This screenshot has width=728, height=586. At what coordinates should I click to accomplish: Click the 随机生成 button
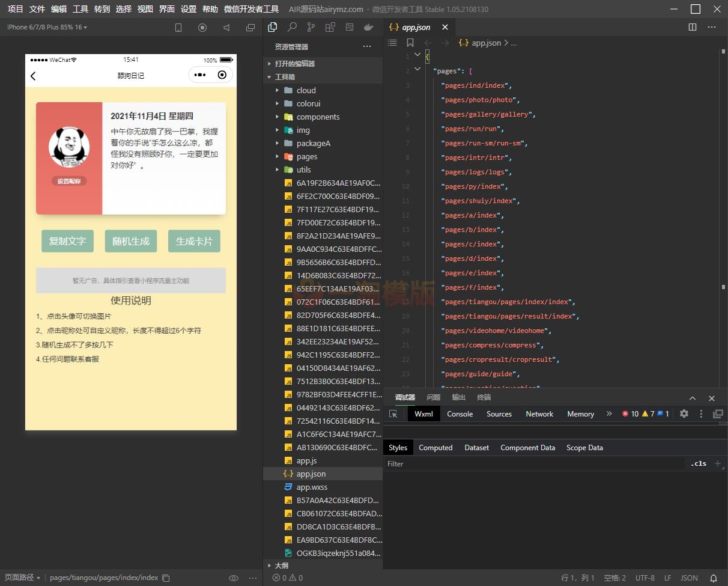pos(131,241)
